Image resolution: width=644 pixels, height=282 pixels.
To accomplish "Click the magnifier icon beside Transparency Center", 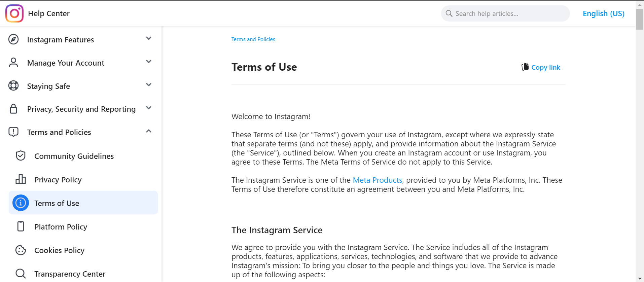I will point(21,274).
